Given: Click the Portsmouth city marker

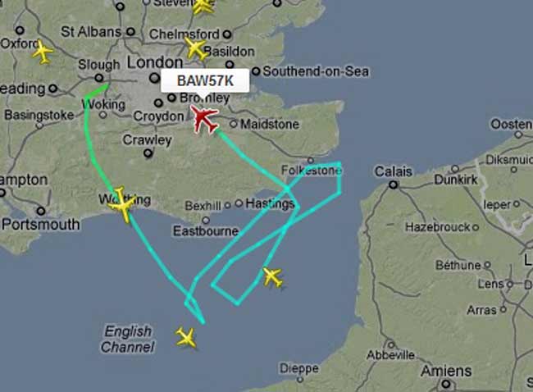Looking at the screenshot, I should [41, 211].
